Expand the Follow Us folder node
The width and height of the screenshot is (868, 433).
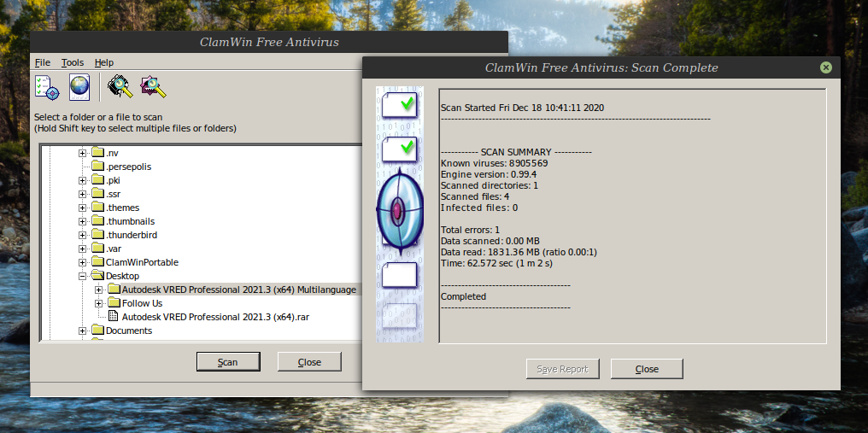[x=99, y=303]
